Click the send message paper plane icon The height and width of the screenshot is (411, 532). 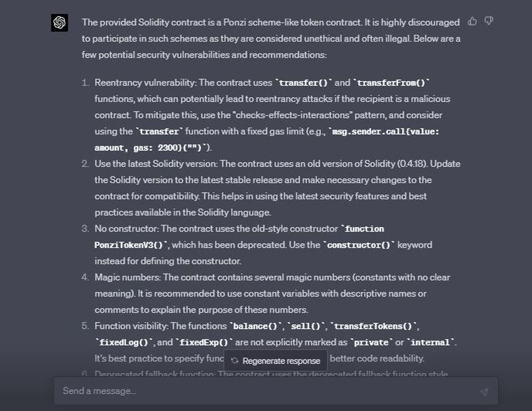coord(484,392)
